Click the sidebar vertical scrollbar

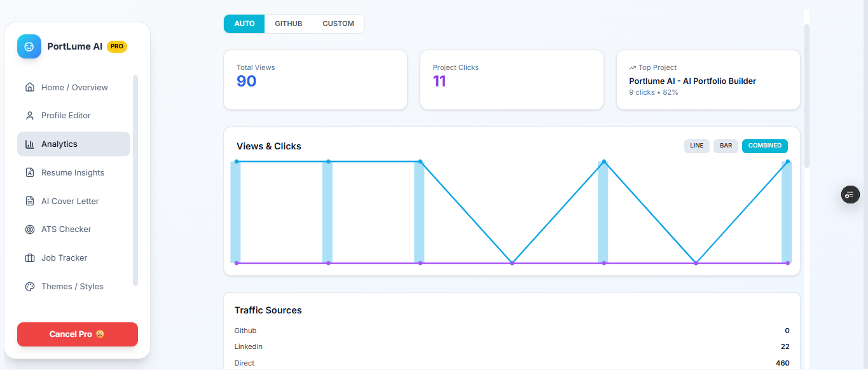135,181
